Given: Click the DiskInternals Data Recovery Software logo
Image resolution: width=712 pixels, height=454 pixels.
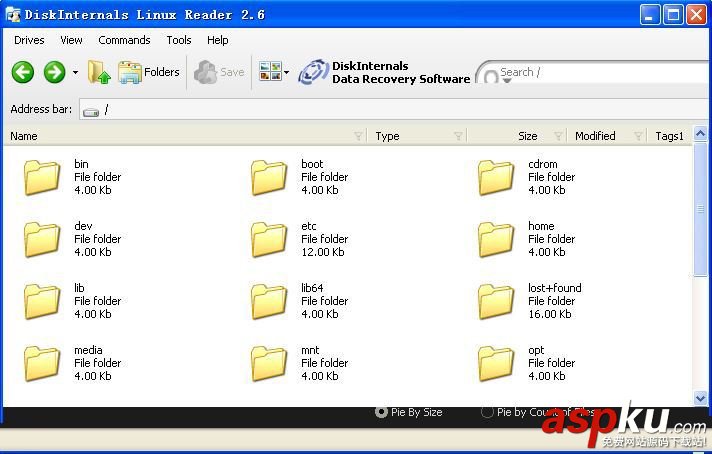Looking at the screenshot, I should coord(384,72).
